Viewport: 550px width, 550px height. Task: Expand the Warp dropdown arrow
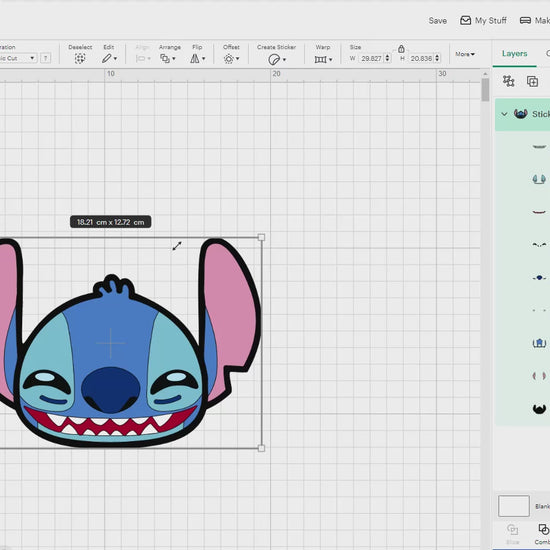tap(330, 60)
